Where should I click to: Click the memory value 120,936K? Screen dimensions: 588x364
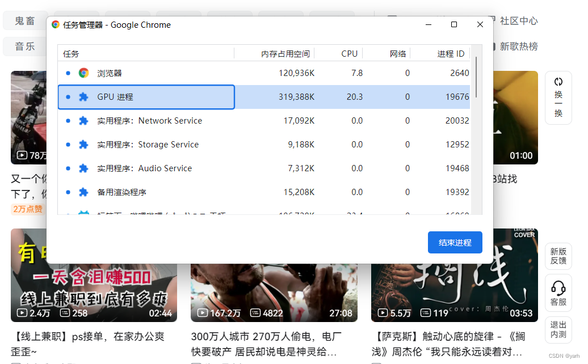[296, 73]
